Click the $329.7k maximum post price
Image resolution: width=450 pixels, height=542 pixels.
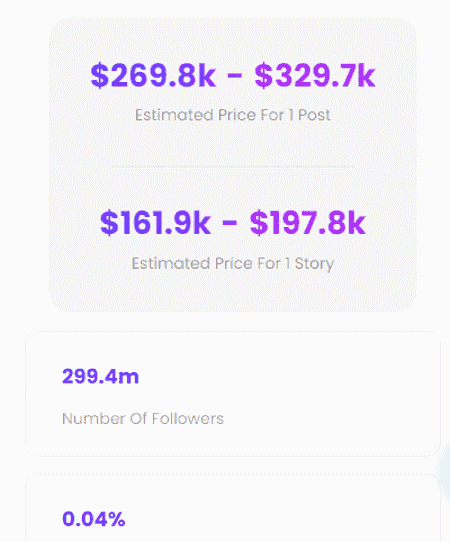point(315,75)
